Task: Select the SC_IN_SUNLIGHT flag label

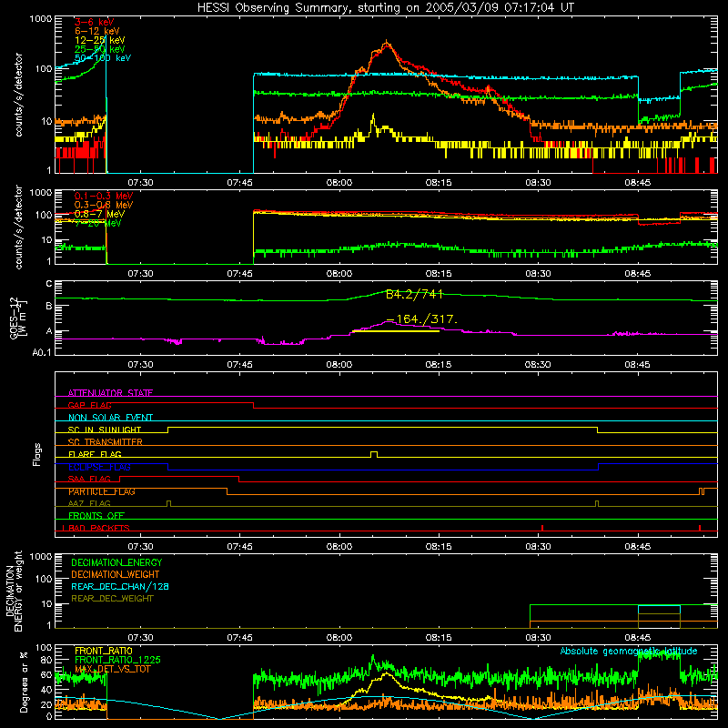Action: [x=105, y=430]
